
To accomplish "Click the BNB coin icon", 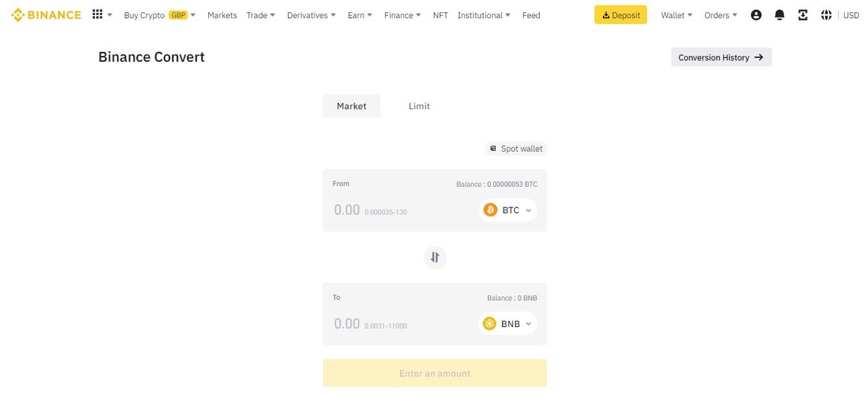I will (x=489, y=323).
